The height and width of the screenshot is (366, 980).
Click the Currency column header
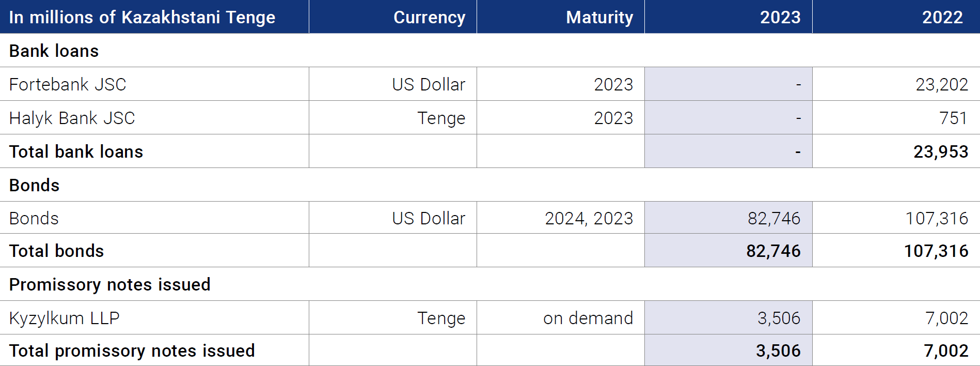429,18
